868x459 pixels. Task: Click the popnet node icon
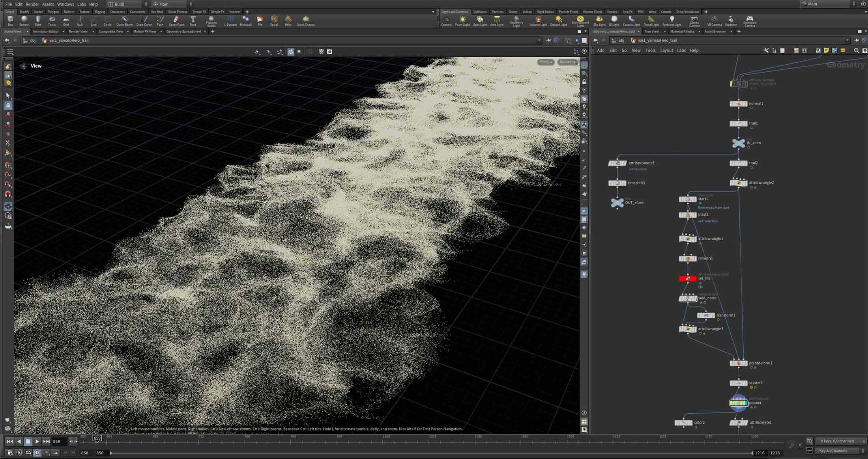click(x=738, y=403)
